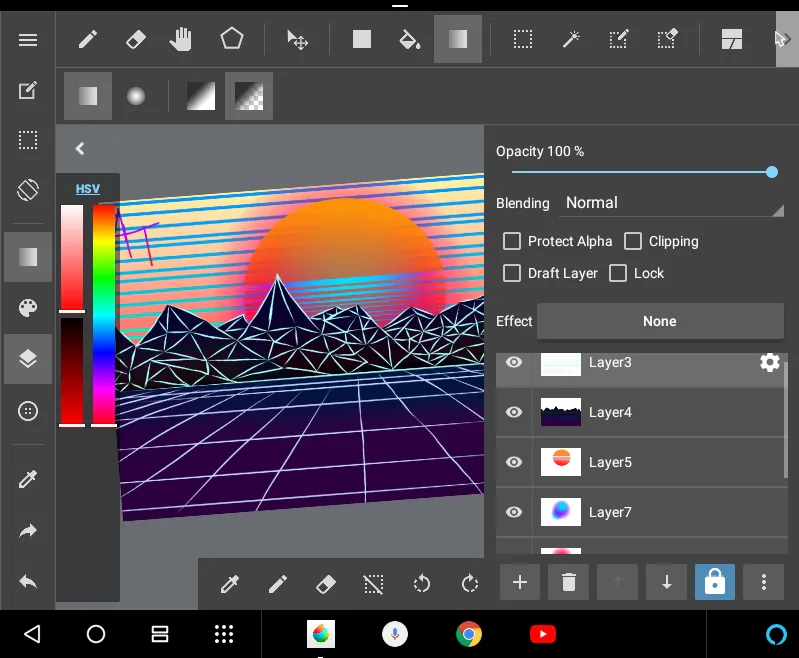This screenshot has height=658, width=799.
Task: Enable the Lock checkbox
Action: pyautogui.click(x=618, y=273)
